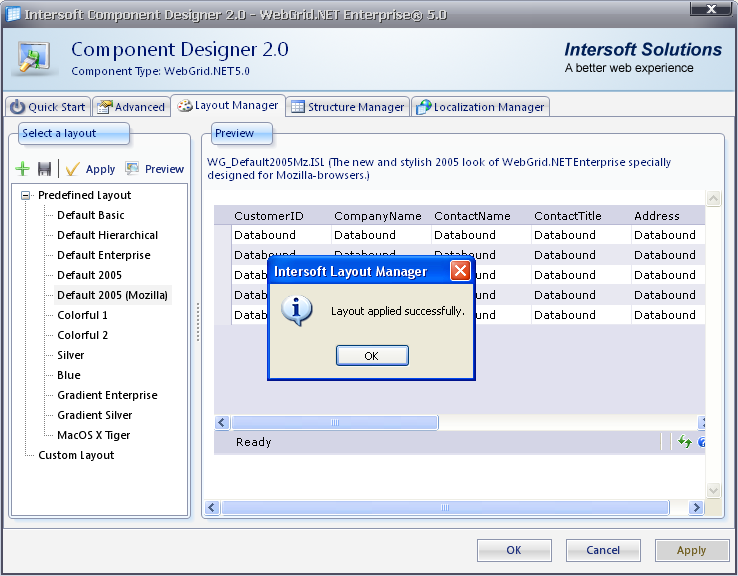Click the grid's left scroll arrow
Viewport: 738px width, 576px height.
pos(222,422)
